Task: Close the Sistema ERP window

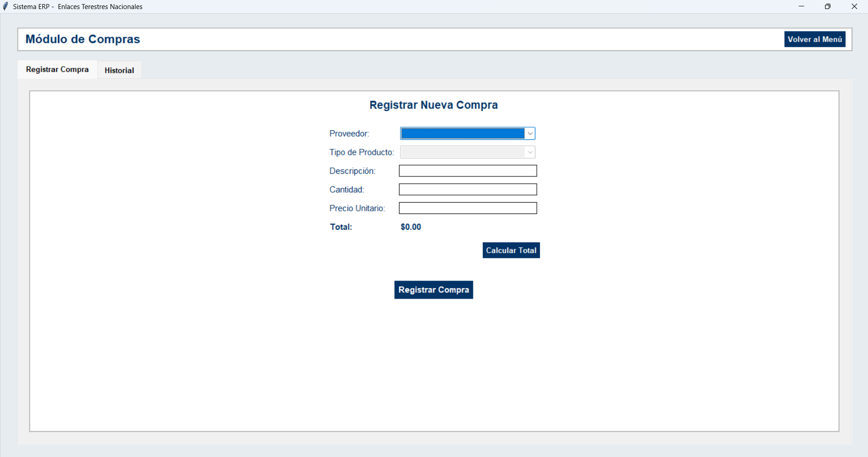Action: point(854,6)
